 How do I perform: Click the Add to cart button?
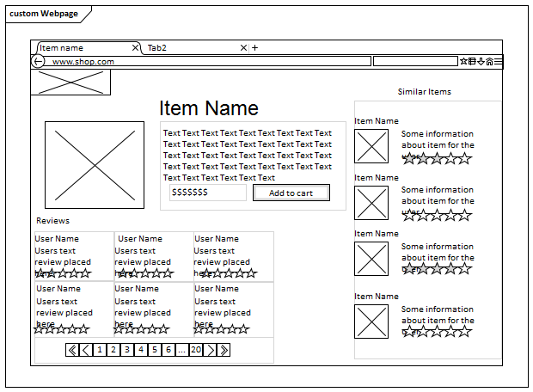291,193
